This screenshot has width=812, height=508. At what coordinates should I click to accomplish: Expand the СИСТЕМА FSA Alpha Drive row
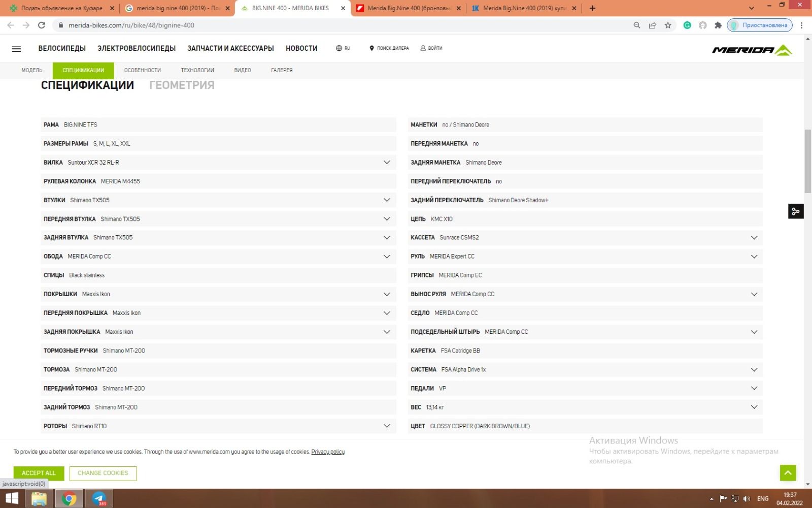(585, 370)
